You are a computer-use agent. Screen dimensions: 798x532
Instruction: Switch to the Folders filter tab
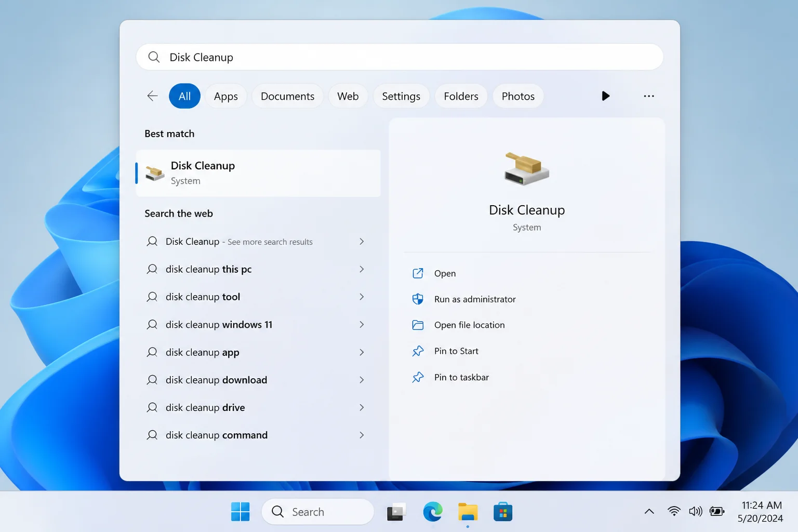(x=461, y=96)
